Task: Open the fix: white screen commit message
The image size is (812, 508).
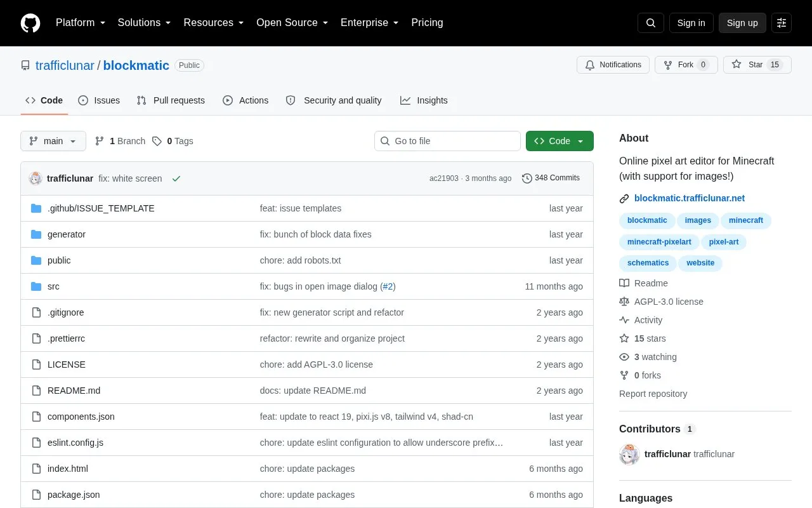Action: [130, 178]
